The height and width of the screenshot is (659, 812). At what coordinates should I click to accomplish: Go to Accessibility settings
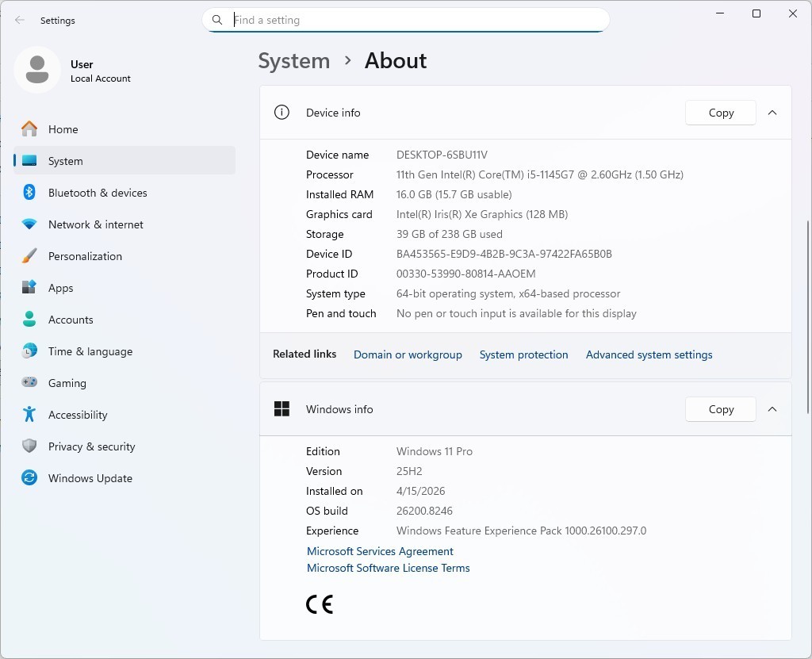click(124, 415)
